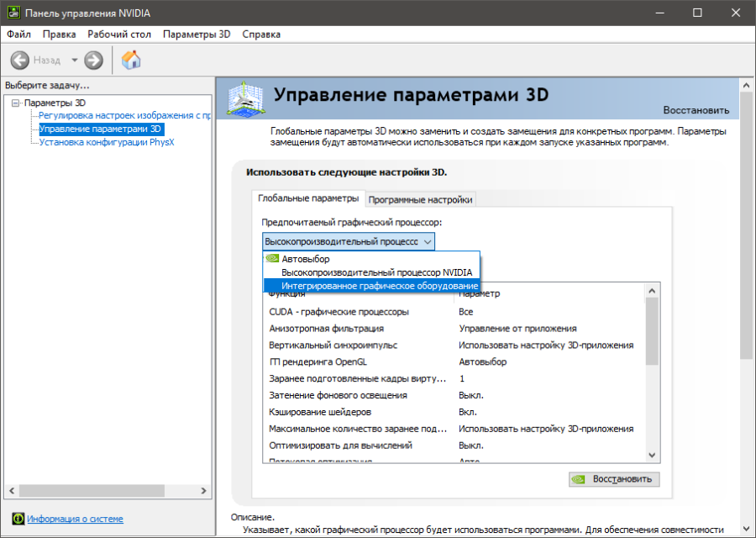Click the Back arrow icon
756x538 pixels.
[x=20, y=61]
